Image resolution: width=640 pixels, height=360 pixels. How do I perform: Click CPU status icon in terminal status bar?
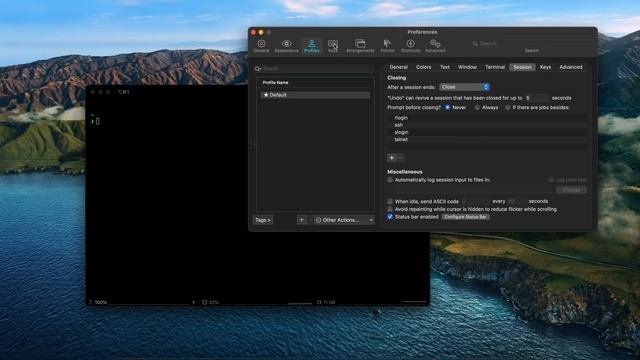click(205, 302)
